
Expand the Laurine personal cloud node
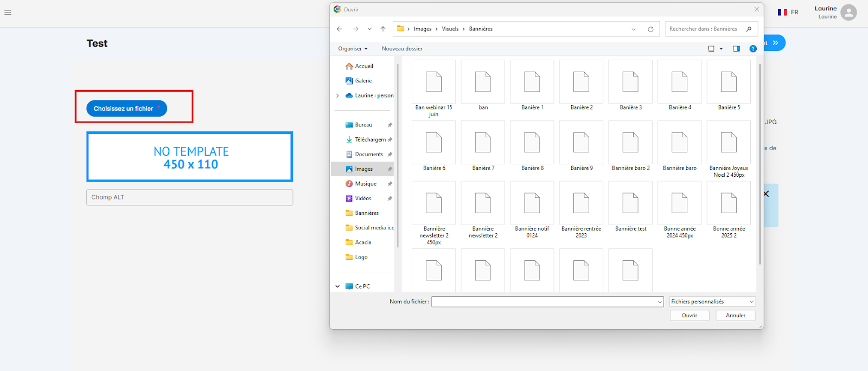pyautogui.click(x=337, y=95)
